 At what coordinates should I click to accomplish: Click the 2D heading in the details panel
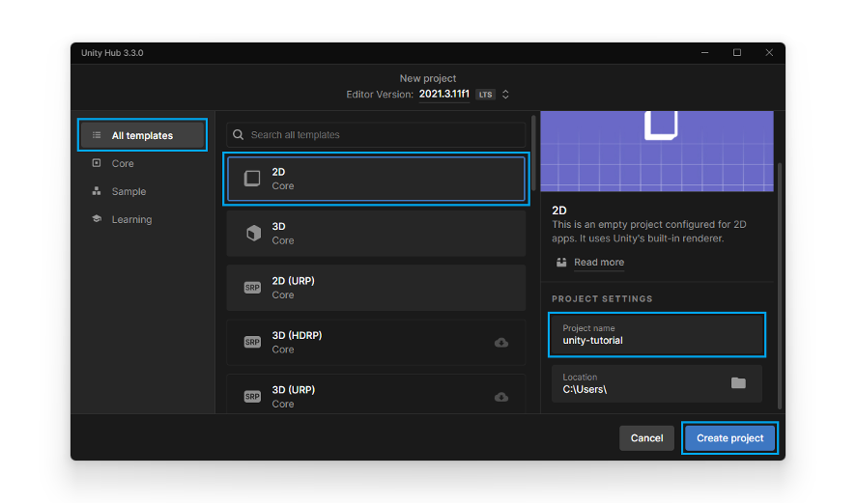559,210
